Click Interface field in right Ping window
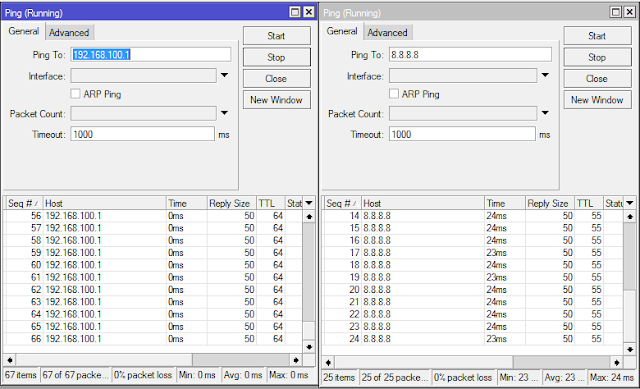The image size is (640, 389). (463, 76)
